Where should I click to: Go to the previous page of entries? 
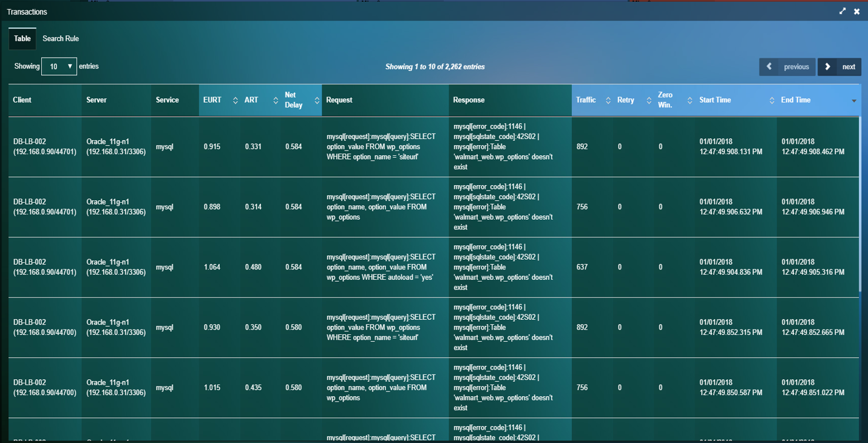point(787,67)
